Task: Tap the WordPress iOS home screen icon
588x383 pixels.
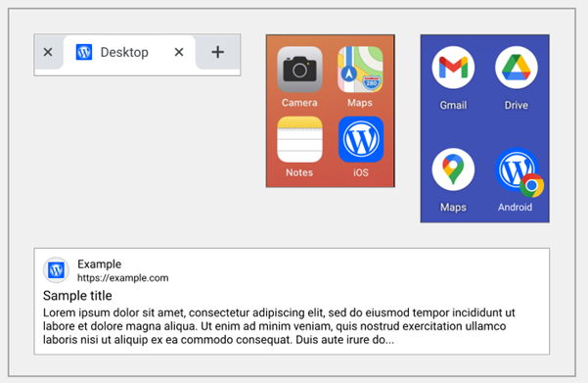Action: point(361,139)
